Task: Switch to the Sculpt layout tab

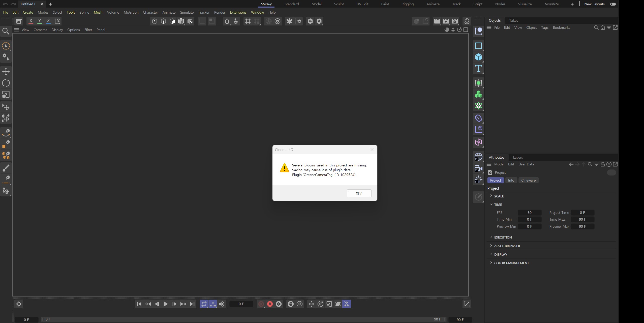Action: [x=339, y=4]
